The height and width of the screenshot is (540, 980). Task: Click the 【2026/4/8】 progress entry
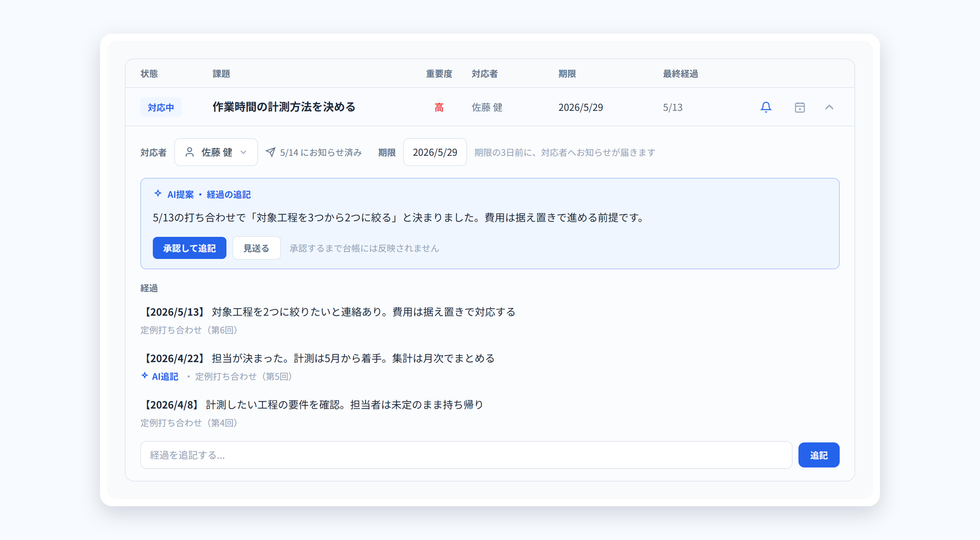point(312,405)
